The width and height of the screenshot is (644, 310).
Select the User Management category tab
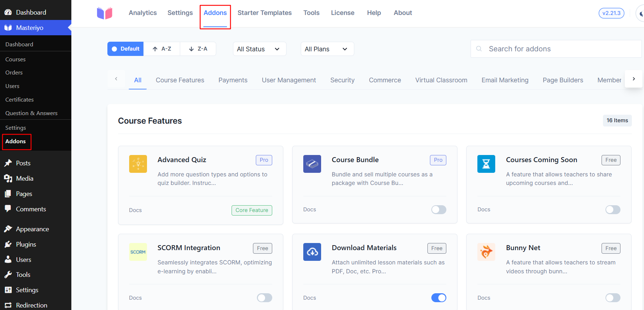point(289,80)
